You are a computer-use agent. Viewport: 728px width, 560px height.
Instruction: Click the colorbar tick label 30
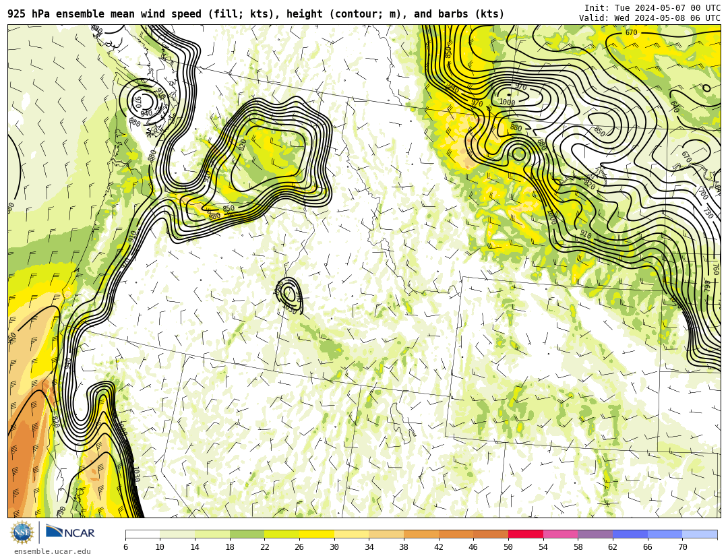pos(334,547)
